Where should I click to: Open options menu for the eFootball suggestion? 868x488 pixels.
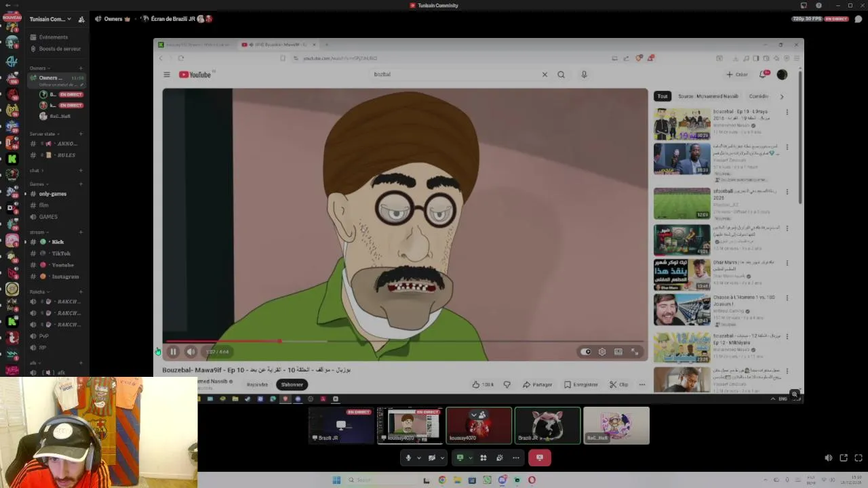[x=787, y=192]
